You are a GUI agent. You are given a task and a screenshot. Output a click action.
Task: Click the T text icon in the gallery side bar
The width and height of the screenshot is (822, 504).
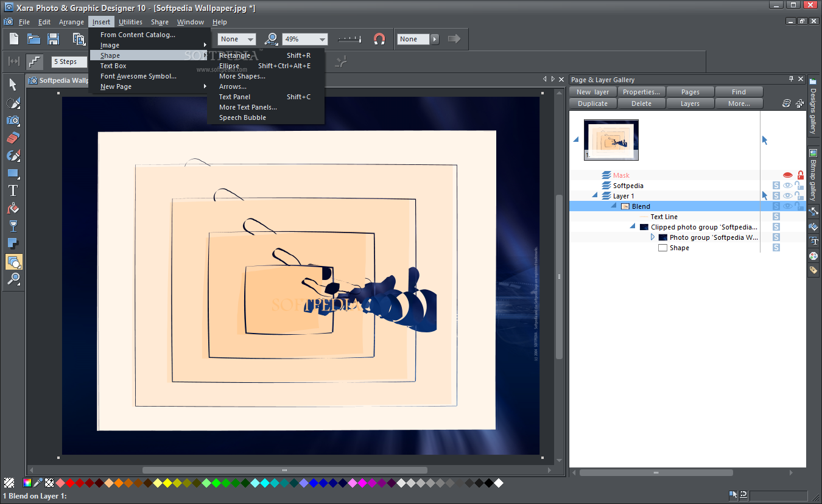(813, 241)
